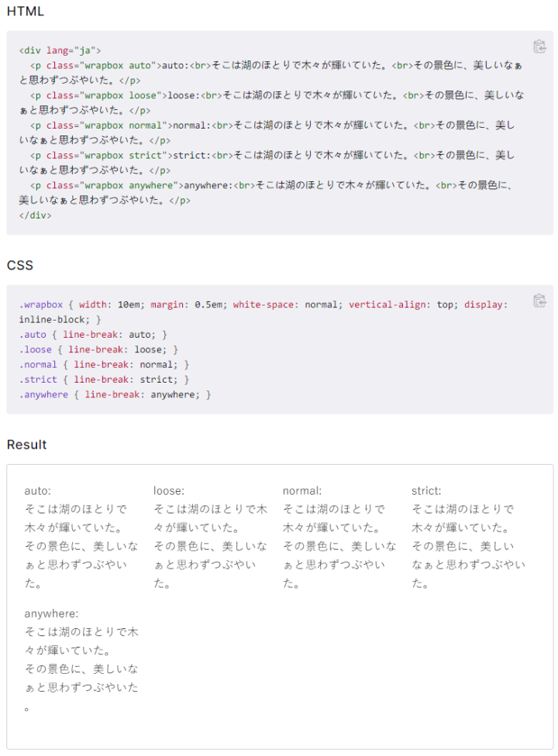
Task: Click the '.normal { line-break: normal; }' rule
Action: point(104,365)
